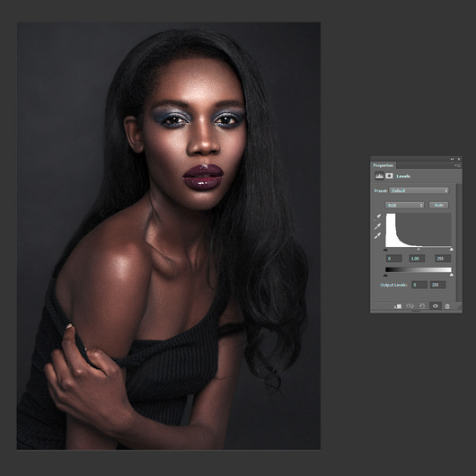Select the Levels adjustment histogram icon
Viewport: 476px width, 476px height.
pos(379,176)
